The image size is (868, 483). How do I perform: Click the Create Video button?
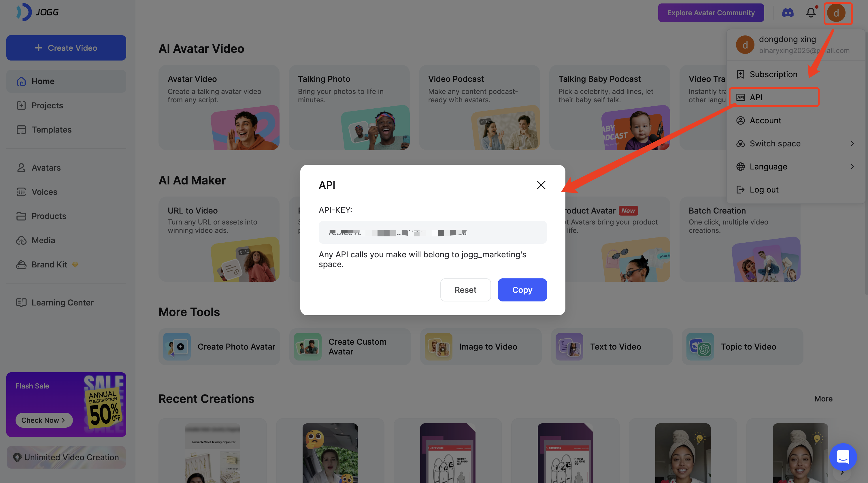[66, 48]
